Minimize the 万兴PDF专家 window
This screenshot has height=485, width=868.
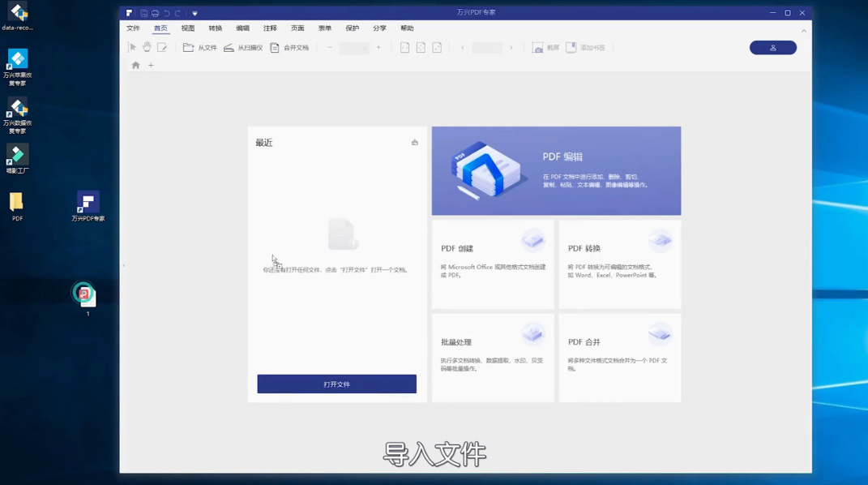pyautogui.click(x=773, y=13)
